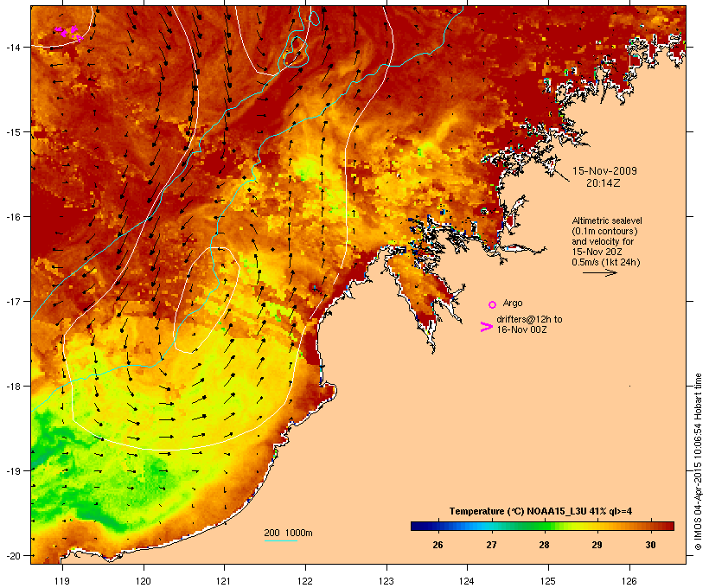
Task: Click the small white closed contour near 121E 17S
Action: tap(207, 300)
